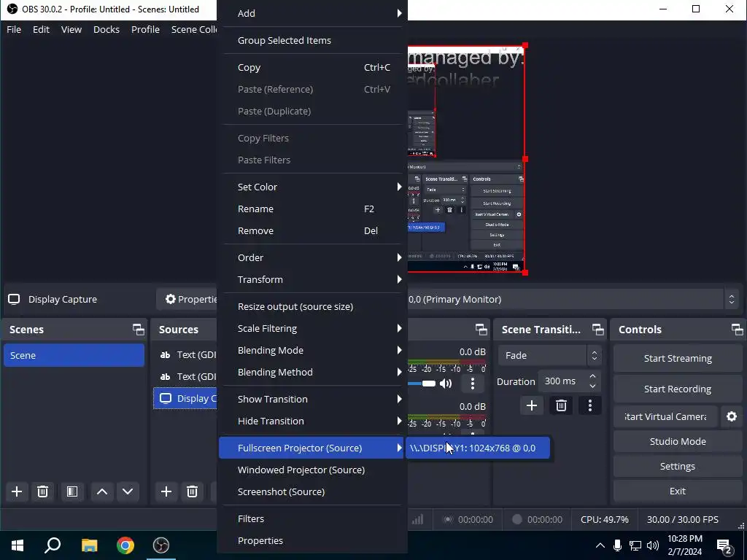Click Start Virtual Camera button
Image resolution: width=747 pixels, height=560 pixels.
click(665, 416)
